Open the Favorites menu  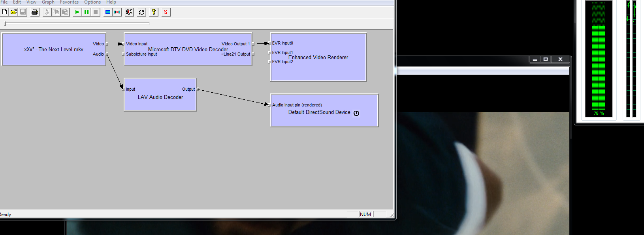(x=69, y=2)
